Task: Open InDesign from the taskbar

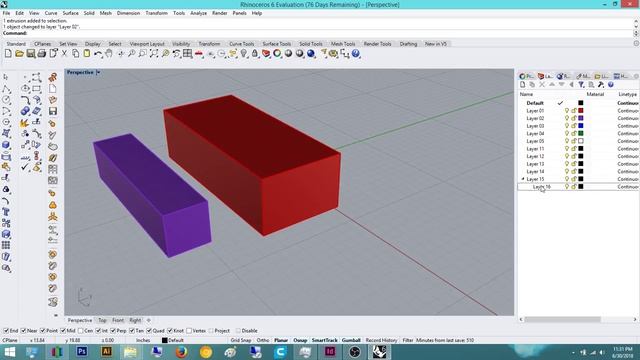Action: 330,351
